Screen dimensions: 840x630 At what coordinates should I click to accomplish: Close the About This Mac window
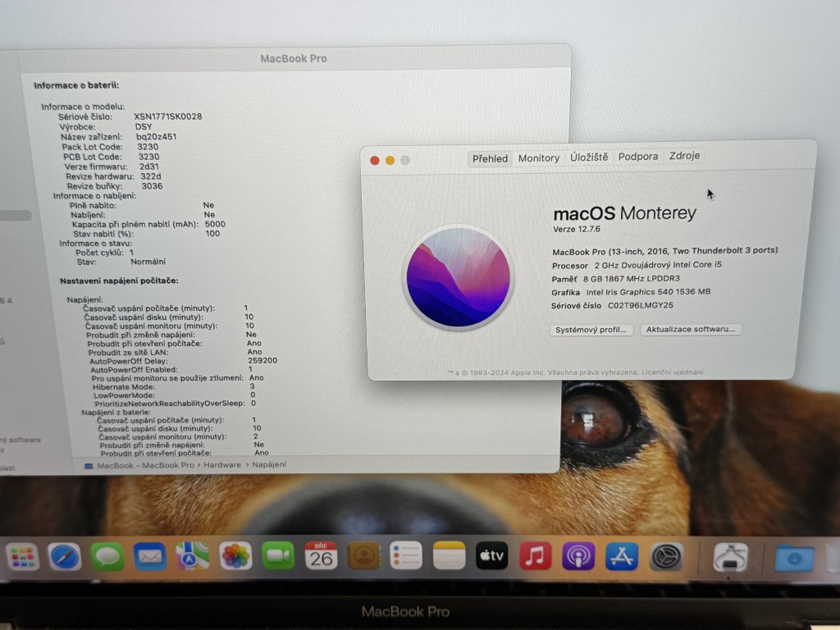[375, 160]
